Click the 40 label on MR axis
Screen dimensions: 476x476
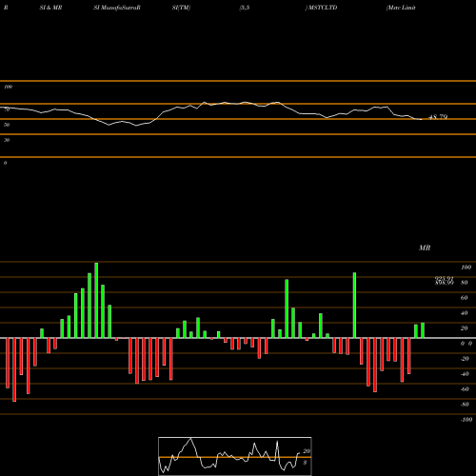click(x=465, y=313)
